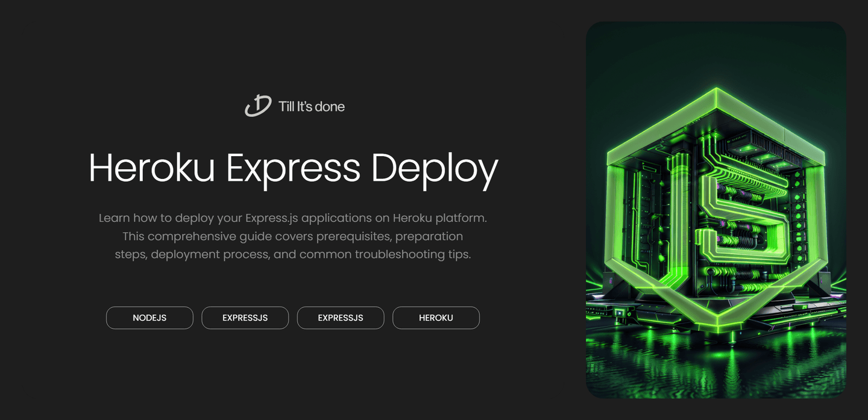868x420 pixels.
Task: Open the HEROKU tag
Action: 436,318
